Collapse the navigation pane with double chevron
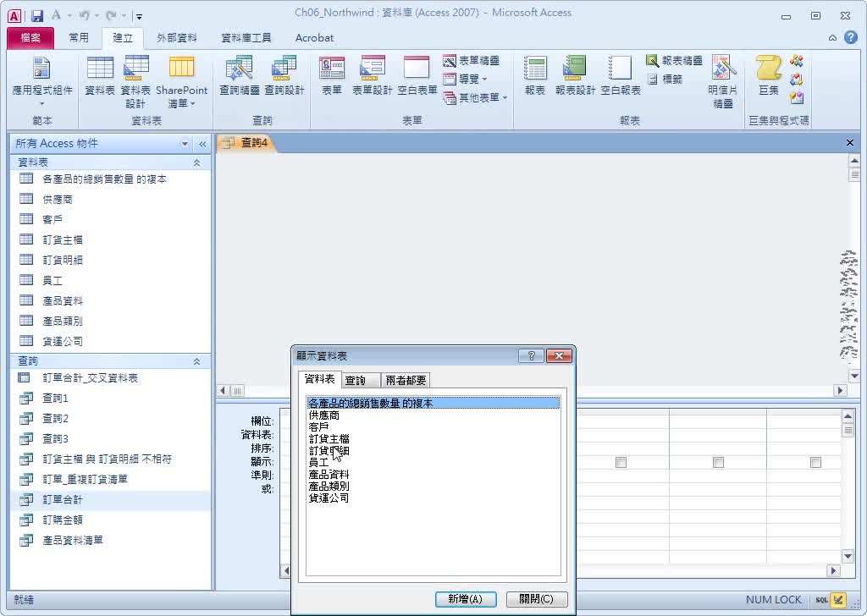Image resolution: width=867 pixels, height=616 pixels. point(202,144)
